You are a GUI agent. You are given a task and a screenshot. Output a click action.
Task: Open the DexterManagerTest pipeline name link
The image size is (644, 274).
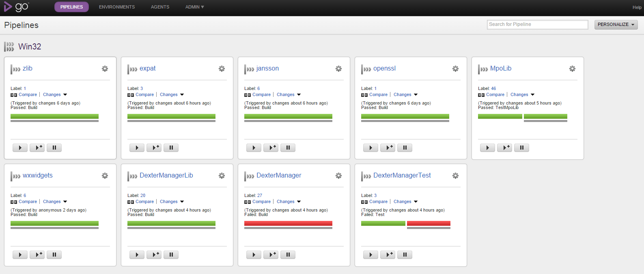(402, 176)
